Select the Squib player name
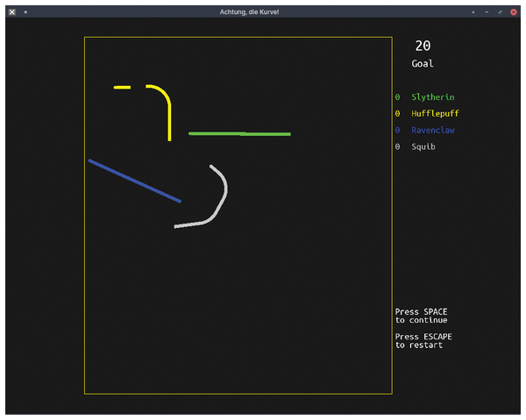This screenshot has width=526, height=420. pos(423,146)
